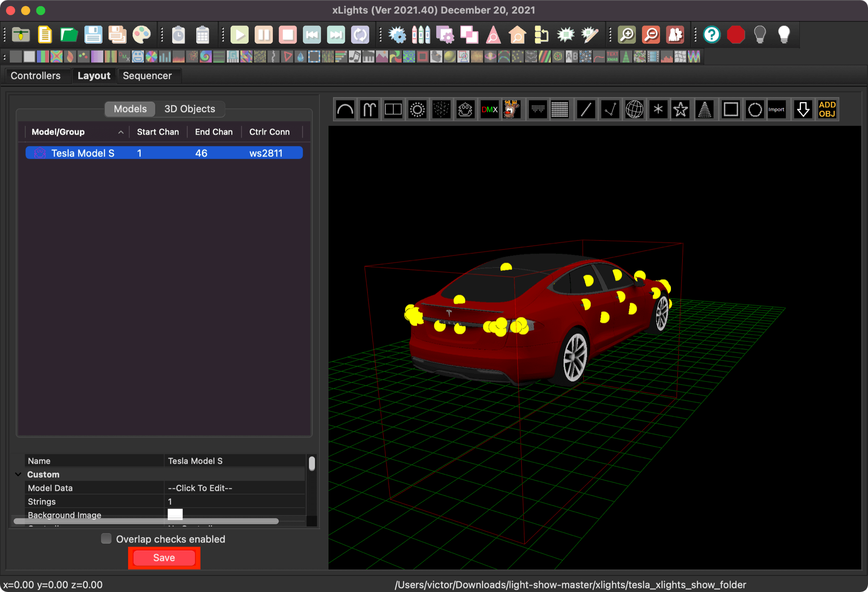Click the End Chan column header
Screen dimensions: 868x592
coord(214,132)
